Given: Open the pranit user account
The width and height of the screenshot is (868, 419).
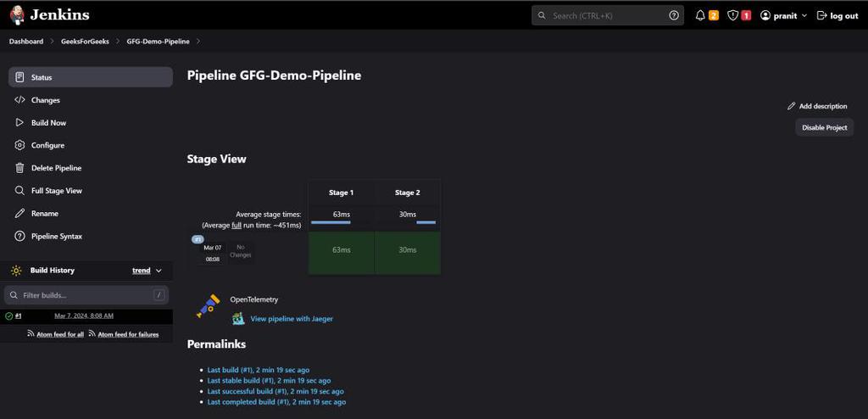Looking at the screenshot, I should [783, 15].
